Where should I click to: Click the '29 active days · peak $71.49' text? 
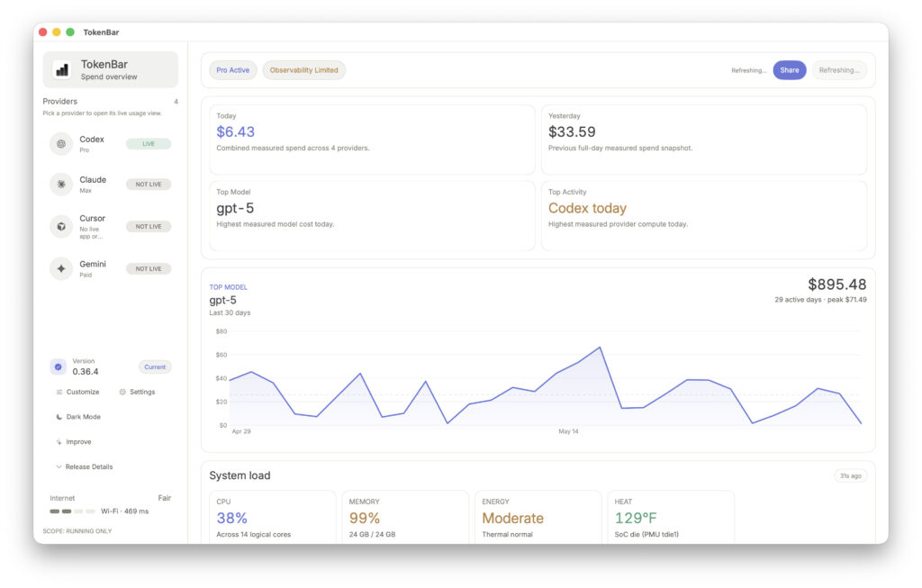(x=820, y=300)
